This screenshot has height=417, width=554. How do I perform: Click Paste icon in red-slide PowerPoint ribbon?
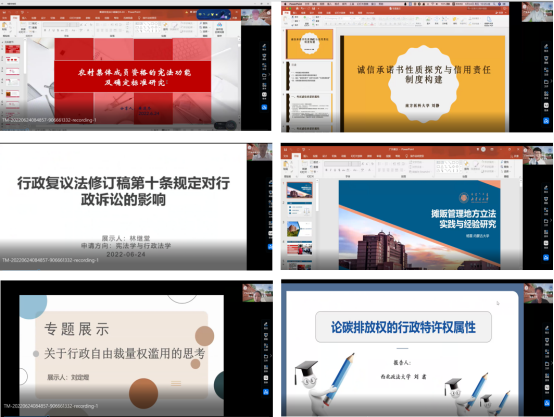[5, 27]
